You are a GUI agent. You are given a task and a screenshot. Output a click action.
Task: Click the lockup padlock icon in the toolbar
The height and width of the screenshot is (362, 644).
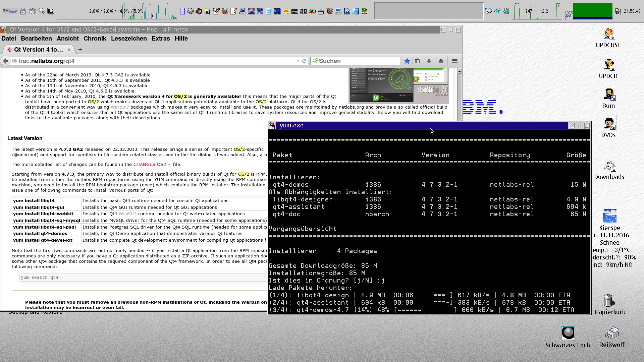coord(23,11)
